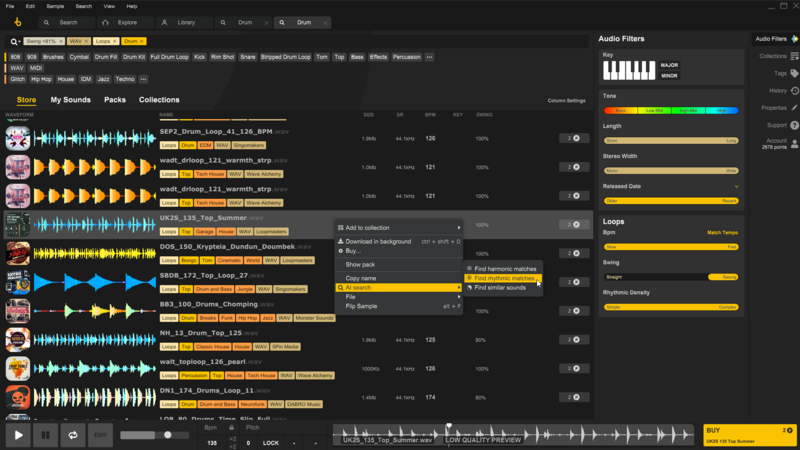The height and width of the screenshot is (450, 800).
Task: Toggle the MAJOR key filter
Action: click(x=669, y=65)
